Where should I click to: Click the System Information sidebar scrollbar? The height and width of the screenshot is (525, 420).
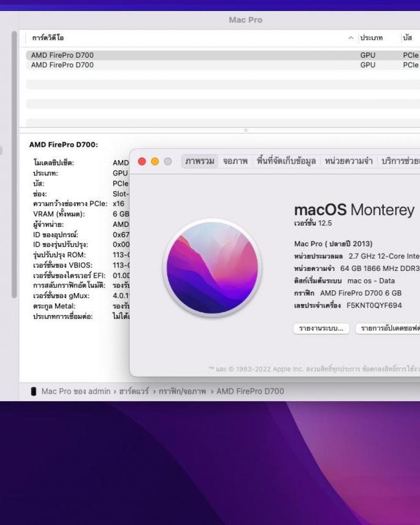(14, 164)
